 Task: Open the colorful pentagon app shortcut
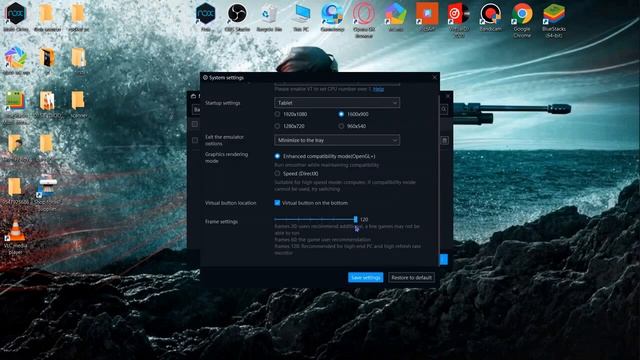396,17
